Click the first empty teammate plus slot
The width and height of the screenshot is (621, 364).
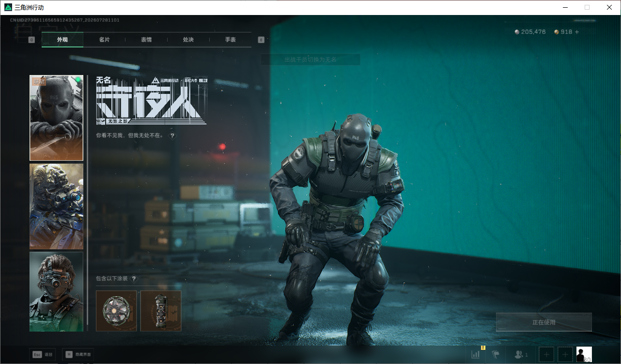[546, 355]
